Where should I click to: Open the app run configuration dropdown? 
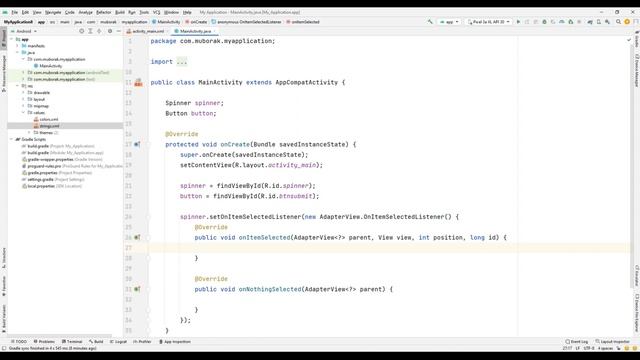coord(449,22)
